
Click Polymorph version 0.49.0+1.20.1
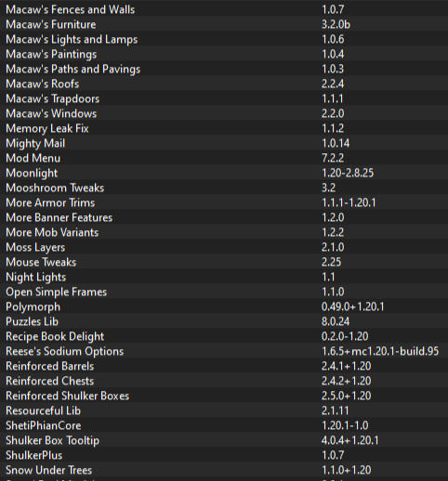click(353, 306)
